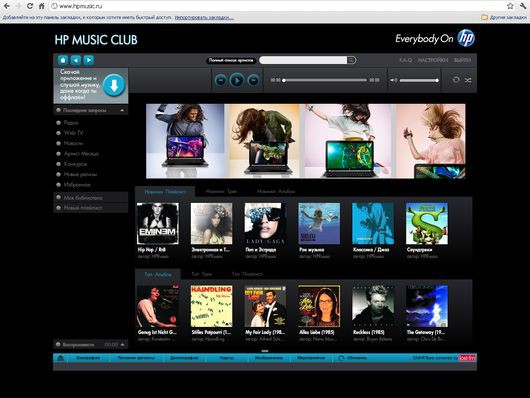Screen dimensions: 530x398
Task: Reload the page with the browser refresh icon
Action: pos(30,6)
